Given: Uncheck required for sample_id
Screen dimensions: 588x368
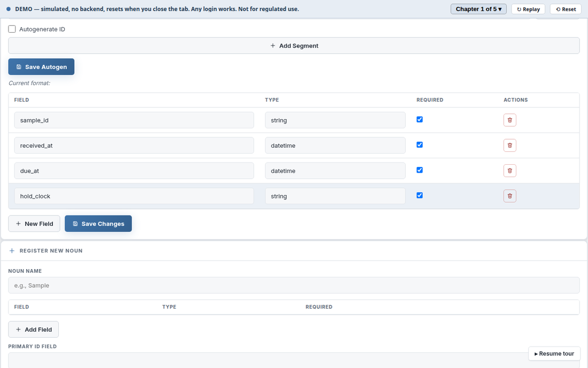Looking at the screenshot, I should [420, 119].
